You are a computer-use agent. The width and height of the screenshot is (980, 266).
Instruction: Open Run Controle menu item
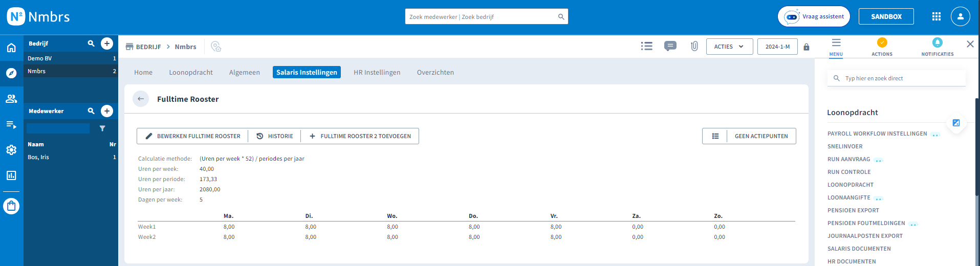pyautogui.click(x=849, y=172)
